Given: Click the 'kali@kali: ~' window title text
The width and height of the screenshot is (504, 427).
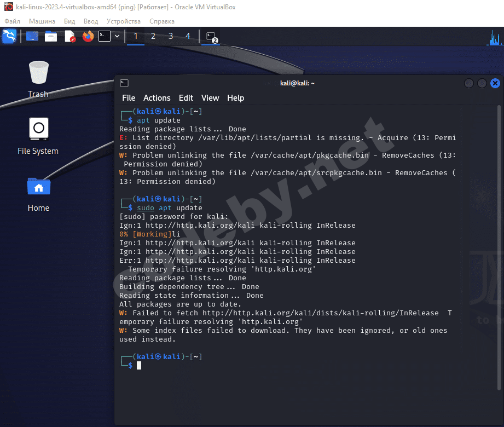Looking at the screenshot, I should click(x=297, y=83).
